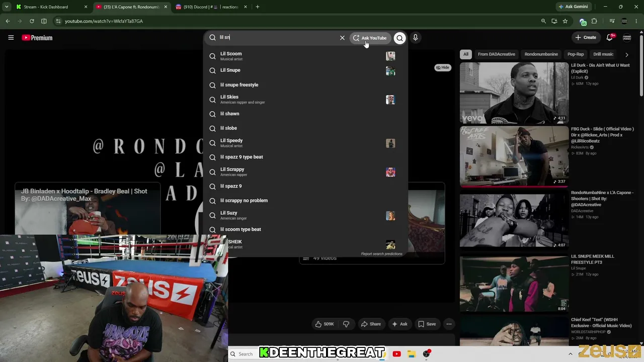Click the Ask YouTube button

tap(370, 38)
